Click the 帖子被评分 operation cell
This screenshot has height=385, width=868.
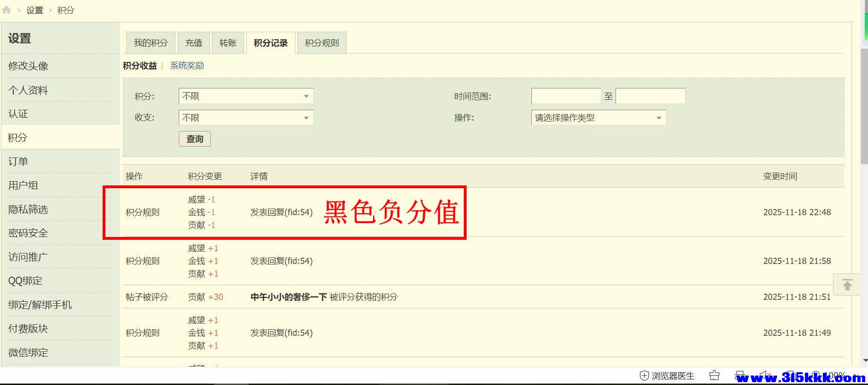(147, 297)
